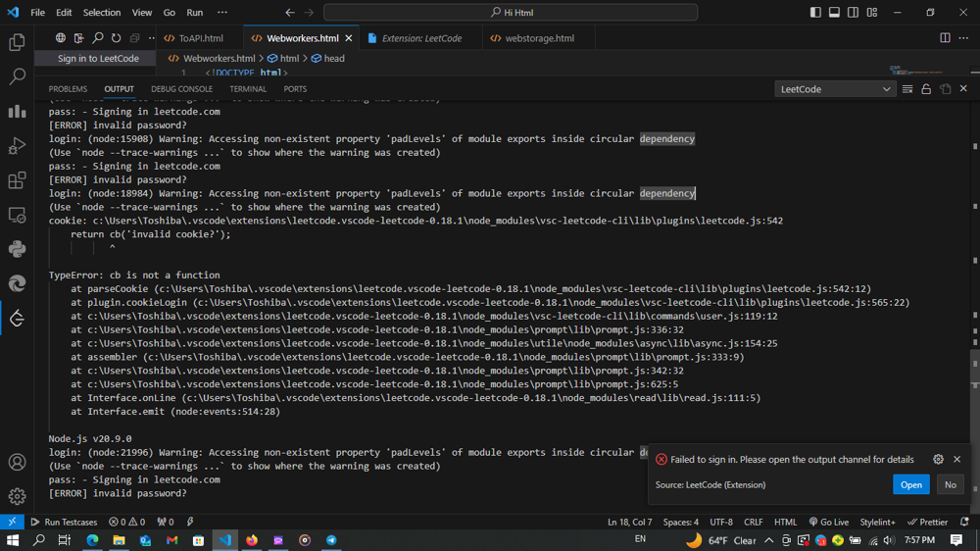The image size is (980, 551).
Task: Switch to the TERMINAL panel tab
Action: tap(248, 89)
